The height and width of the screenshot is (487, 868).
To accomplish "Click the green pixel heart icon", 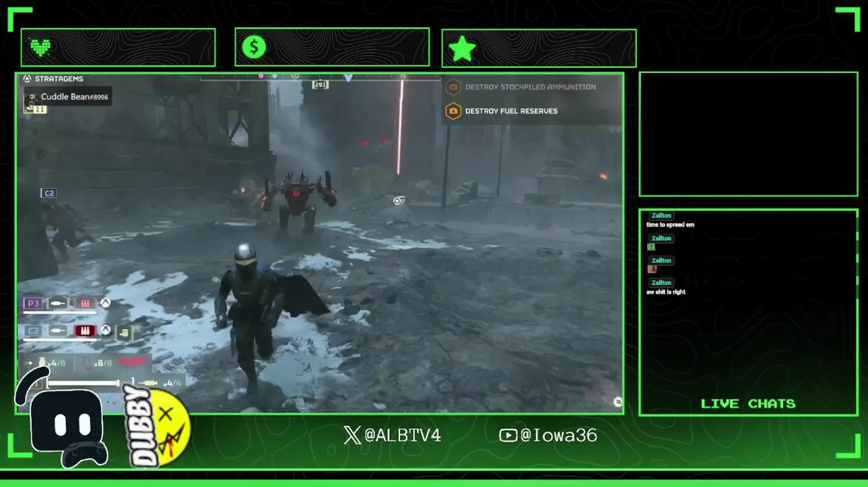I will (41, 47).
